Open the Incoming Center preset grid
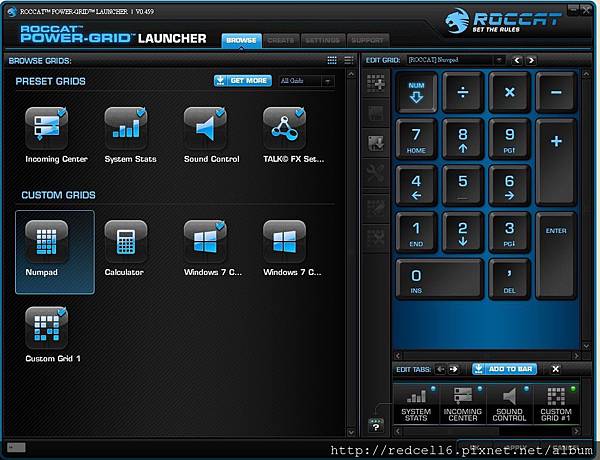This screenshot has height=460, width=600. coord(47,128)
